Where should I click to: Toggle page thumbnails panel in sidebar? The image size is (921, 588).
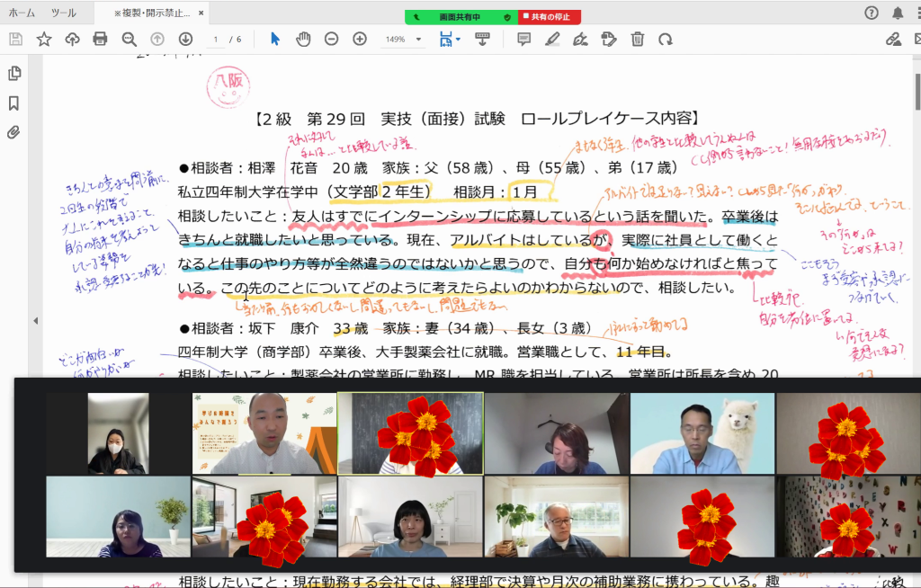click(x=13, y=74)
